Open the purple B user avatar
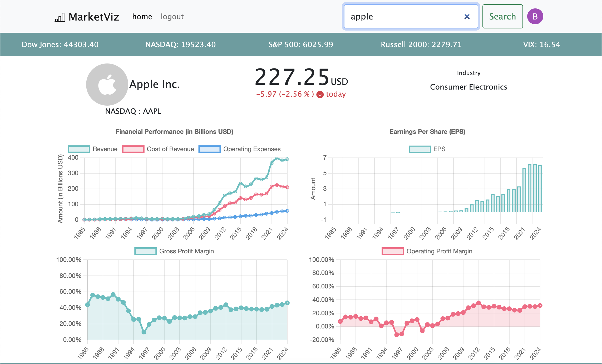The height and width of the screenshot is (364, 602). click(x=535, y=17)
